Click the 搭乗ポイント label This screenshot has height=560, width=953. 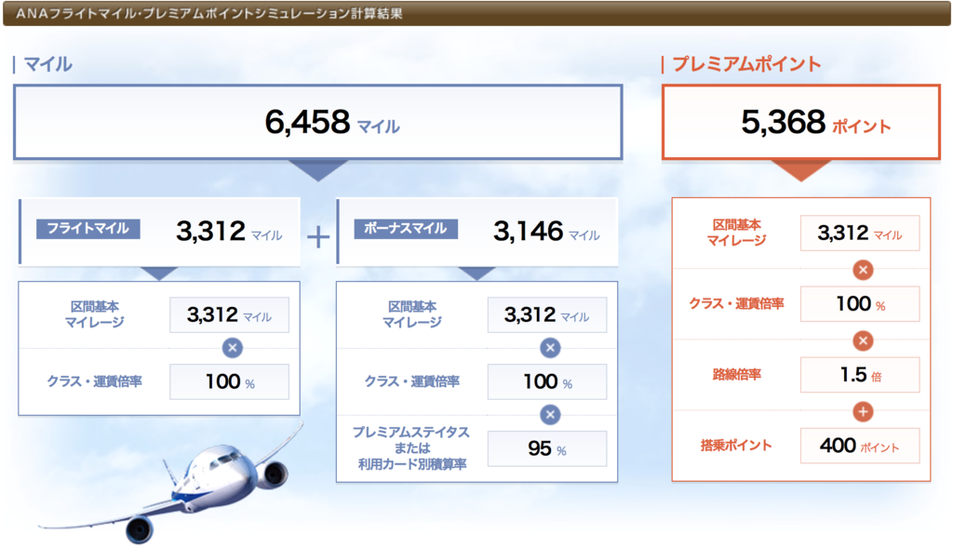[737, 446]
